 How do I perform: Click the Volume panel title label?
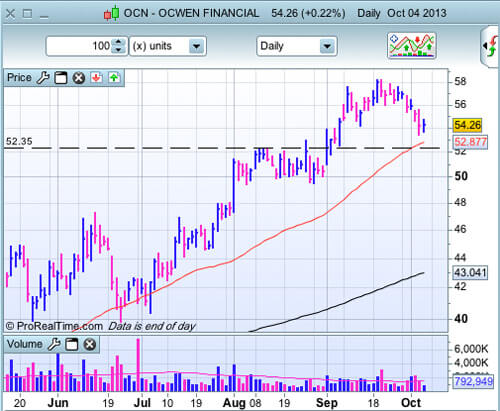[x=24, y=344]
